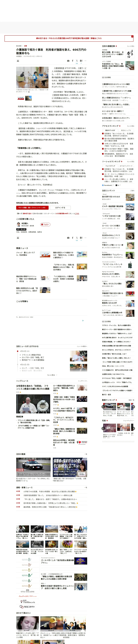
Task: Follow author 米田優人 with the フォロー button
Action: point(45,225)
